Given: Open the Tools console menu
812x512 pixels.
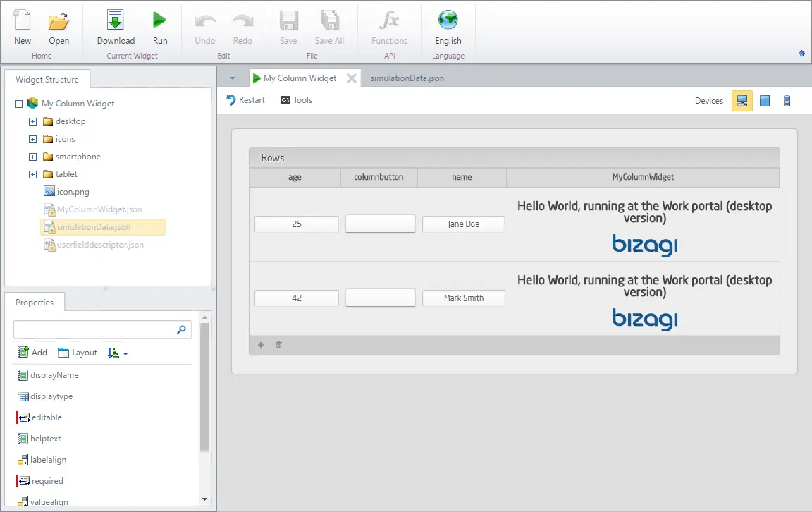Looking at the screenshot, I should click(x=296, y=100).
